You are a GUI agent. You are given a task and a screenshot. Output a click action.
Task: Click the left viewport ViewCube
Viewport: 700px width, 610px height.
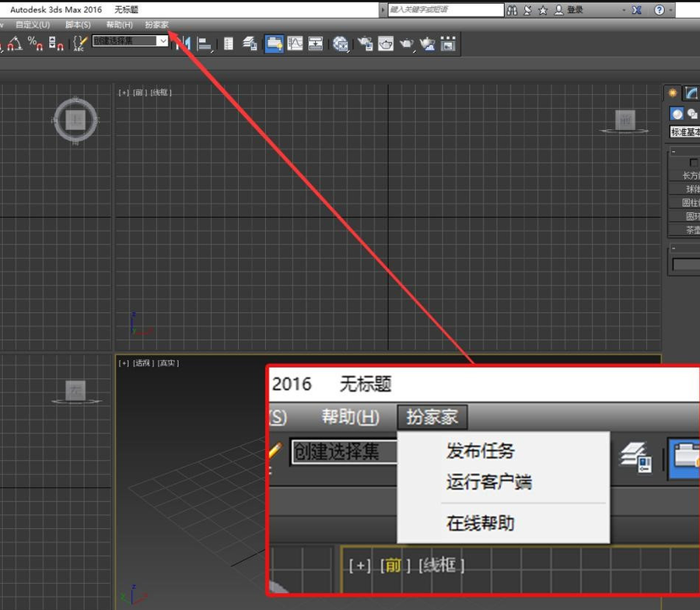coord(76,391)
